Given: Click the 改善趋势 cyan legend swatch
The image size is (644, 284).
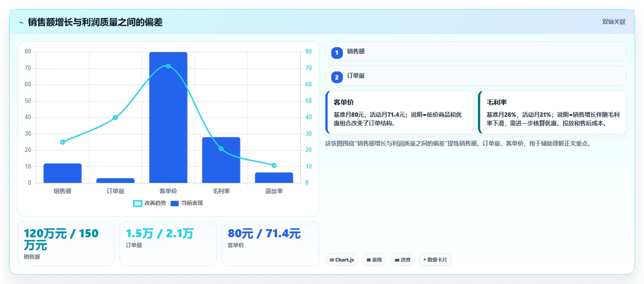Looking at the screenshot, I should coord(138,204).
